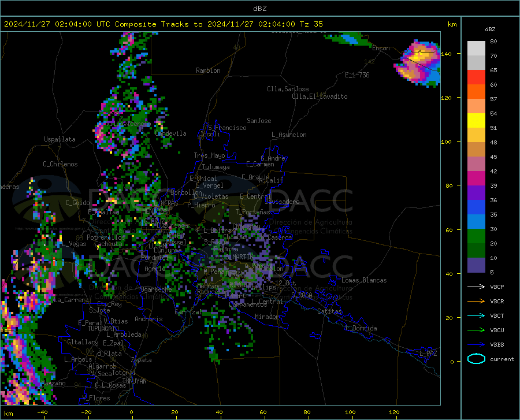Click the 'Encon' label near the storm cell

381,48
